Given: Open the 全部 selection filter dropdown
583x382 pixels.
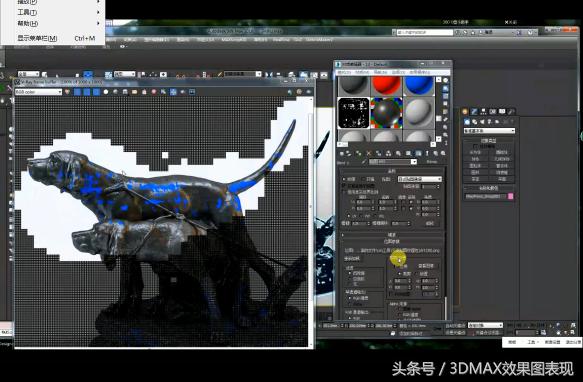Looking at the screenshot, I should click(x=29, y=74).
